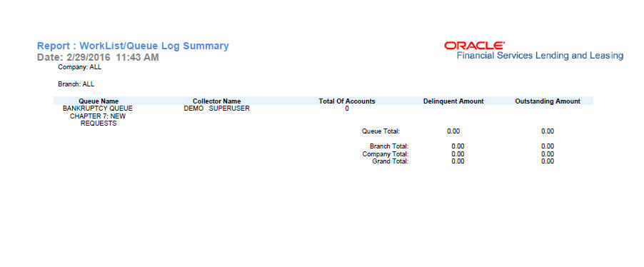Click Branch Total delinquent amount 0.00
Viewport: 644px width, 267px height.
tap(458, 146)
